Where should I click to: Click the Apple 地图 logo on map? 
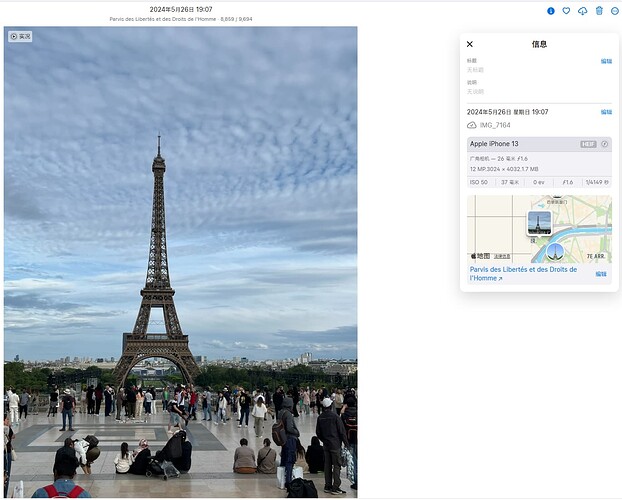point(480,256)
